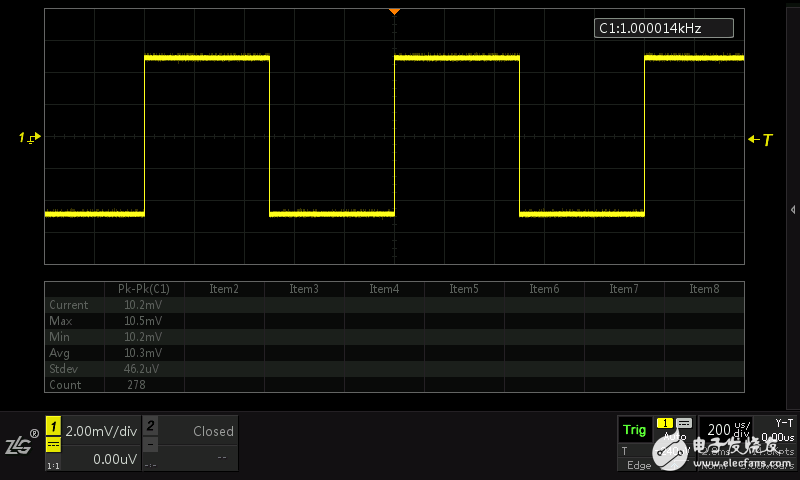Click the C1:1.000014kHz frequency readout
Screen dimensions: 800x480
point(663,29)
